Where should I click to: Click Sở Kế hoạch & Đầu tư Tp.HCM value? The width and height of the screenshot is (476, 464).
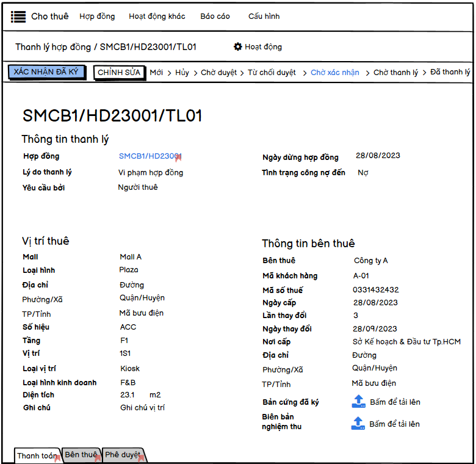click(x=407, y=342)
